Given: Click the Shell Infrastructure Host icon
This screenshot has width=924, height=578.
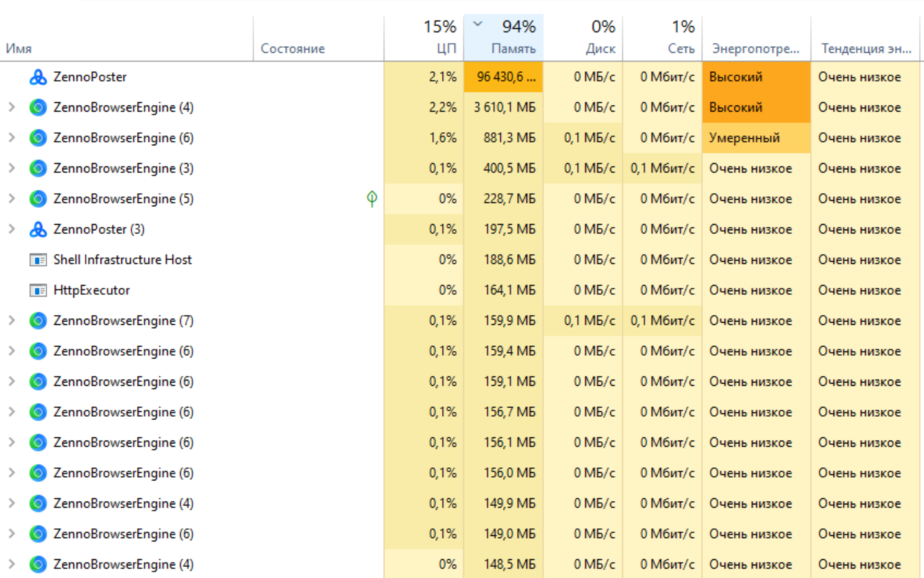Looking at the screenshot, I should (x=38, y=260).
